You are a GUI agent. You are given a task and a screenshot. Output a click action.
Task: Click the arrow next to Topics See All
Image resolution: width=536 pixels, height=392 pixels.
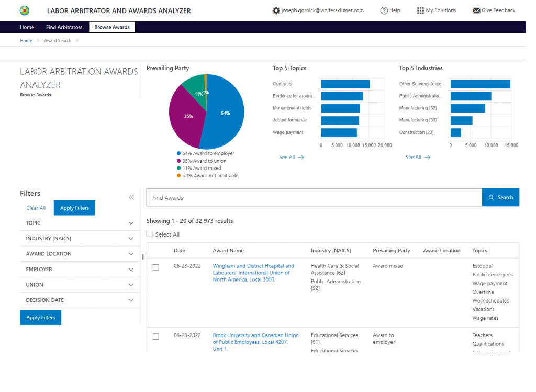(x=301, y=158)
